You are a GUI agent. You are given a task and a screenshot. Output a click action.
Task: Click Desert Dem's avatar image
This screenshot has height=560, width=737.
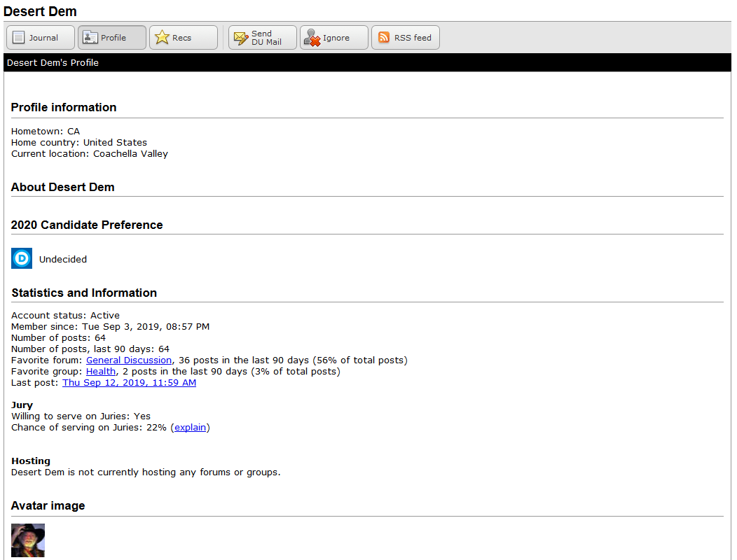click(x=28, y=540)
